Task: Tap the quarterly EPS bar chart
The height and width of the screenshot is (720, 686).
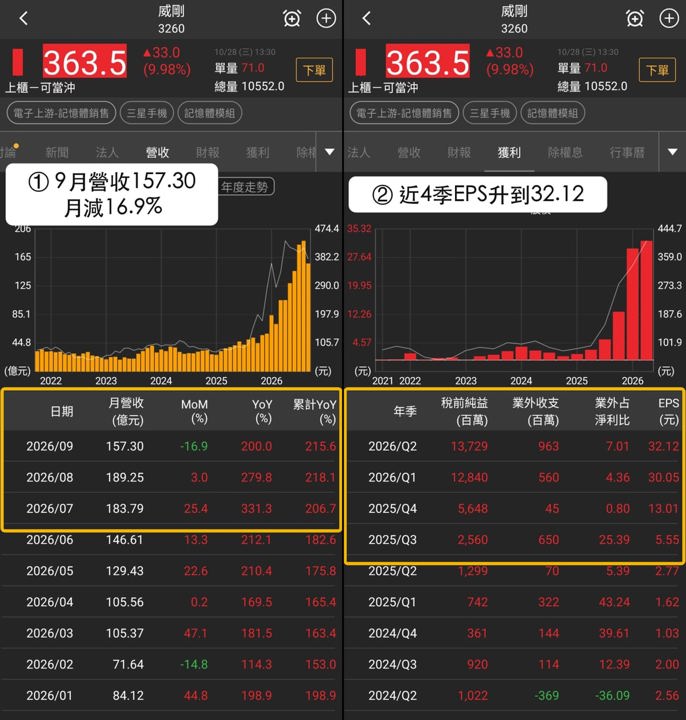Action: click(514, 301)
